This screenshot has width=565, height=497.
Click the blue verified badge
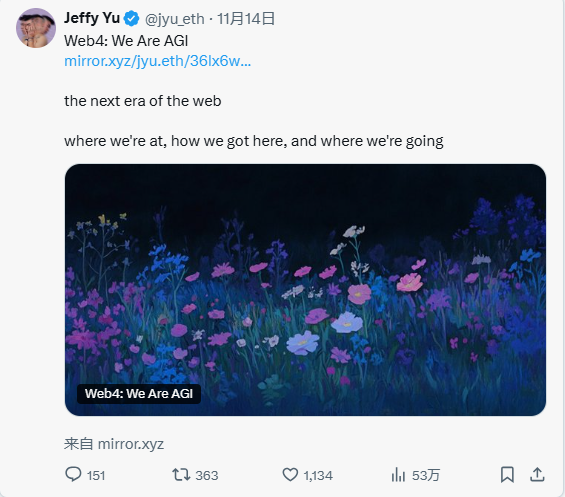132,19
